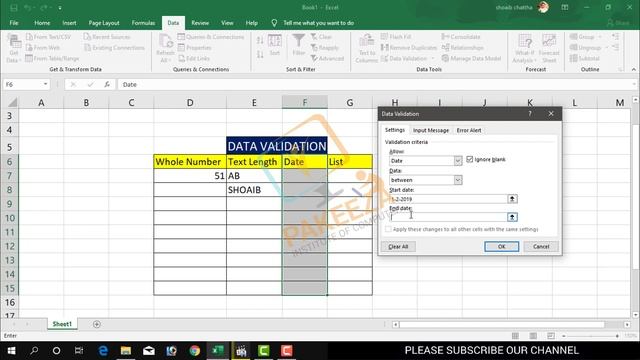The width and height of the screenshot is (640, 360).
Task: Switch to the Formulas ribbon tab
Action: [143, 23]
